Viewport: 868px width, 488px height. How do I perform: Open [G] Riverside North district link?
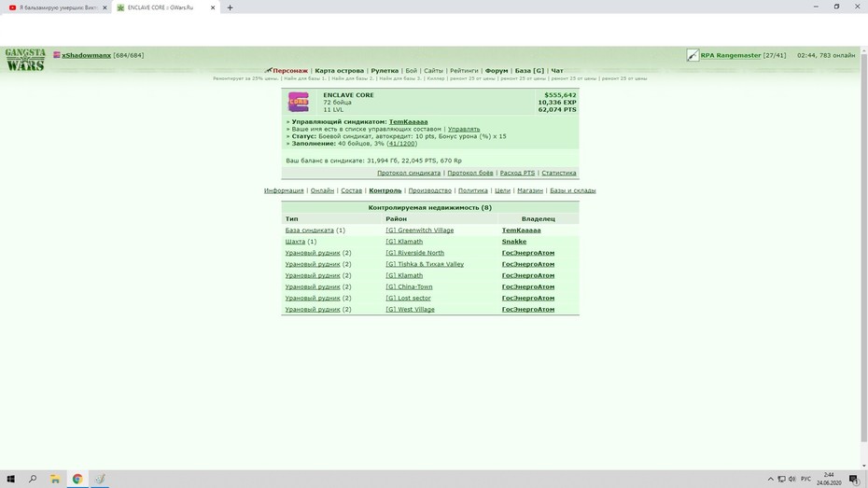coord(414,253)
